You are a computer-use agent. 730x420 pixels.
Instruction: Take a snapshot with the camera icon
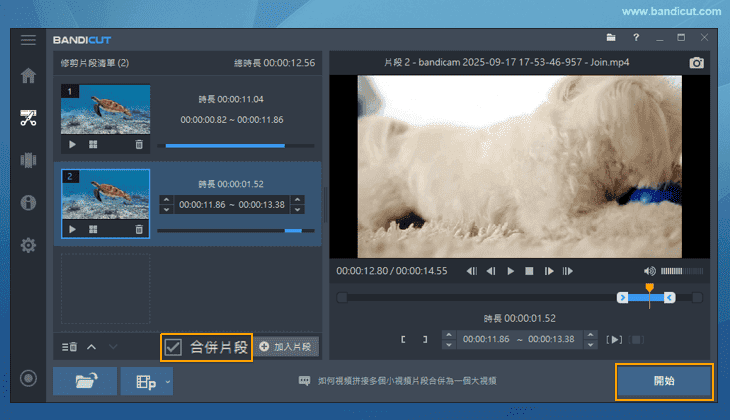pos(697,63)
